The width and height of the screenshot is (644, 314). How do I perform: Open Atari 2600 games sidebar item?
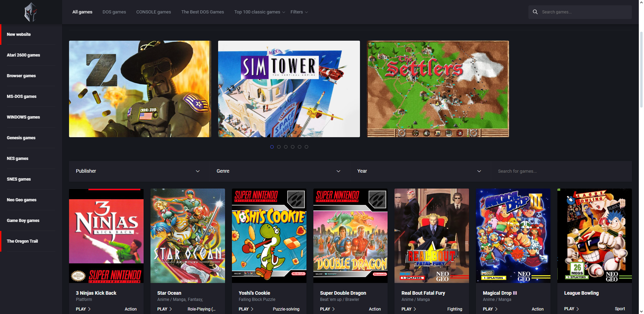pos(23,55)
